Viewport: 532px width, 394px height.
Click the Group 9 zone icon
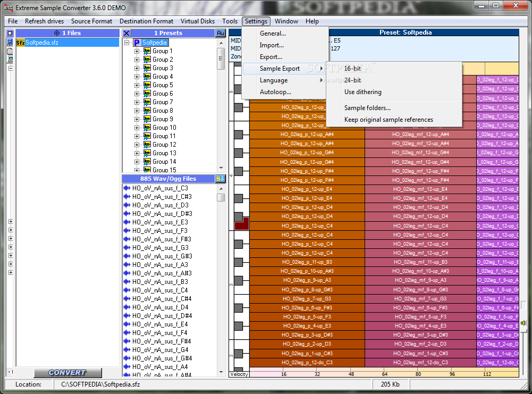(x=147, y=119)
